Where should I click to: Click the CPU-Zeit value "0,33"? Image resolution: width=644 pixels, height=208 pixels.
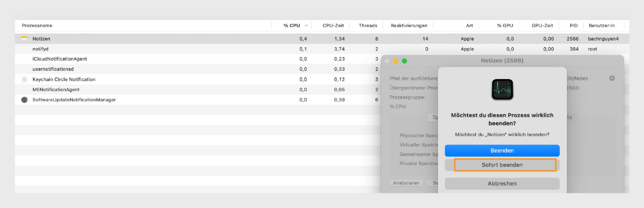339,69
